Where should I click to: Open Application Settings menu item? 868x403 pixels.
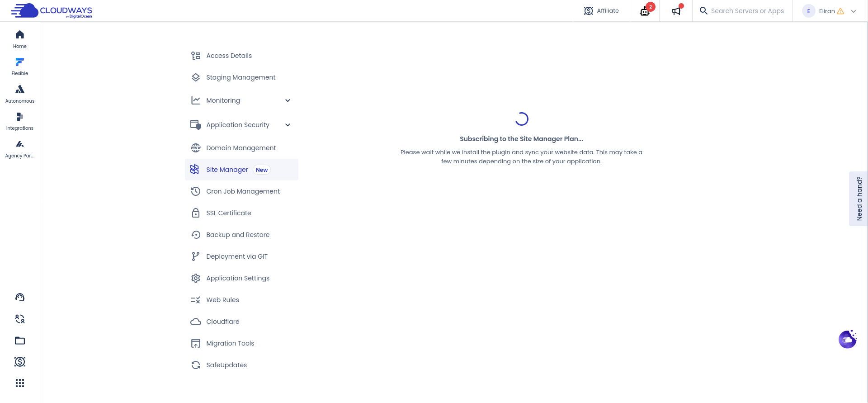(x=242, y=278)
